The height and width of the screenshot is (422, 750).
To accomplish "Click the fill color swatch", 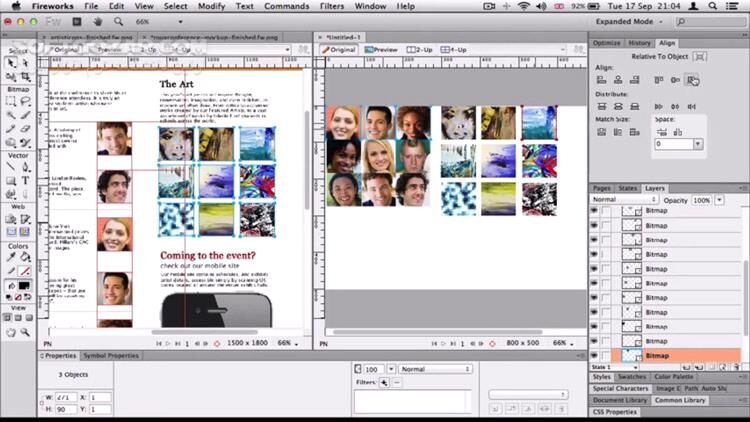I will [24, 285].
